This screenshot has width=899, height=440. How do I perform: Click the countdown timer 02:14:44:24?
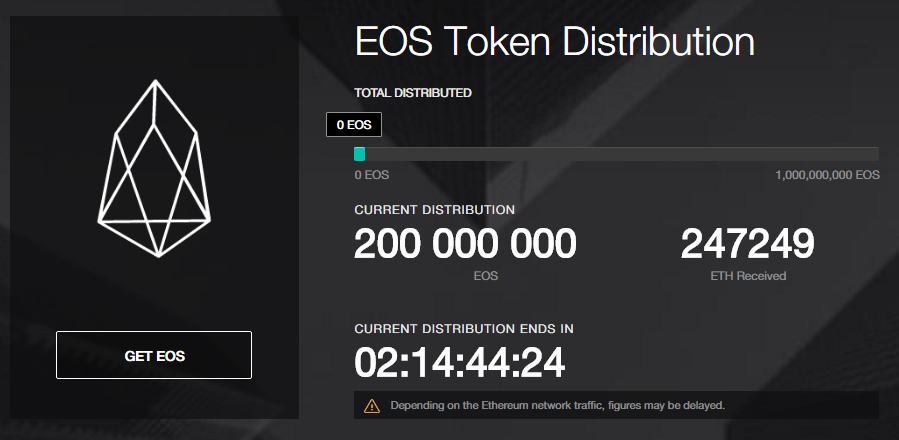point(460,362)
